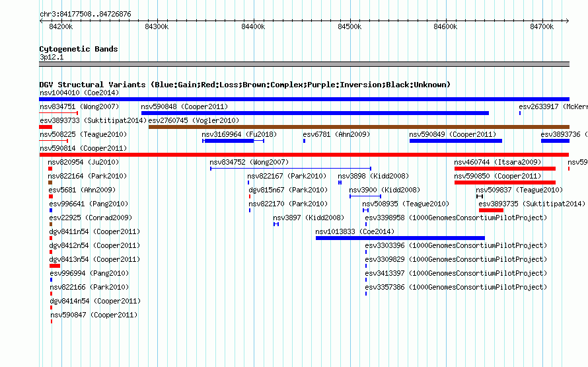This screenshot has width=588, height=367.
Task: Click the nsv508225 (Teague2010) label
Action: tap(83, 134)
